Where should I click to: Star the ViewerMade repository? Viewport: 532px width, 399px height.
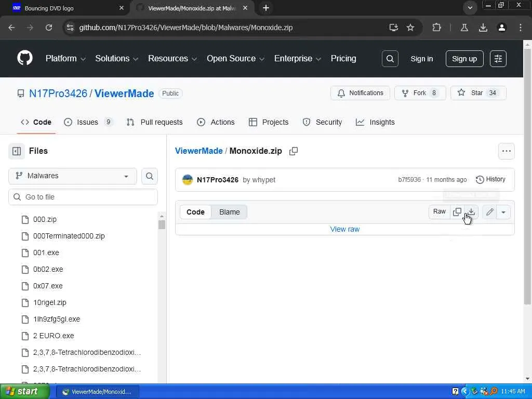pos(478,93)
